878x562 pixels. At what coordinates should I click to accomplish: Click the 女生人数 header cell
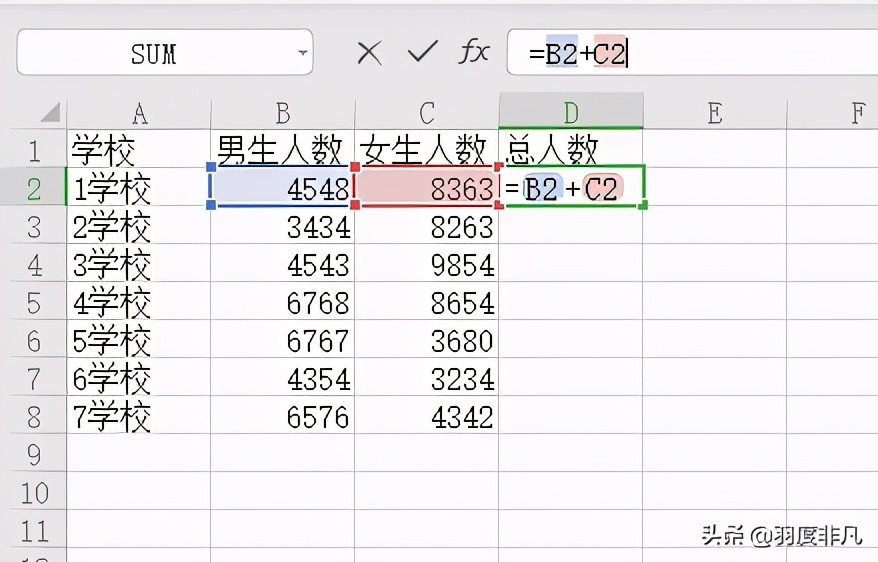pyautogui.click(x=427, y=149)
